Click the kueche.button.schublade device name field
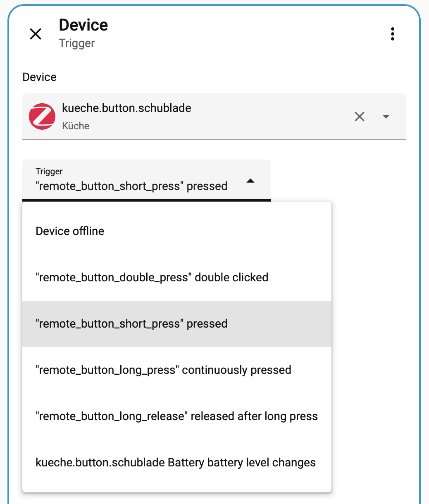Screen dimensions: 429x504 click(126, 108)
